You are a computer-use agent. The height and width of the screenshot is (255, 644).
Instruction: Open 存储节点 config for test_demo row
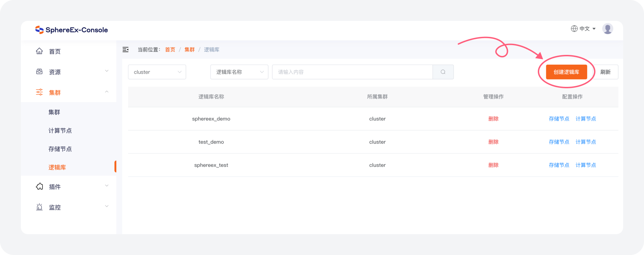tap(559, 142)
